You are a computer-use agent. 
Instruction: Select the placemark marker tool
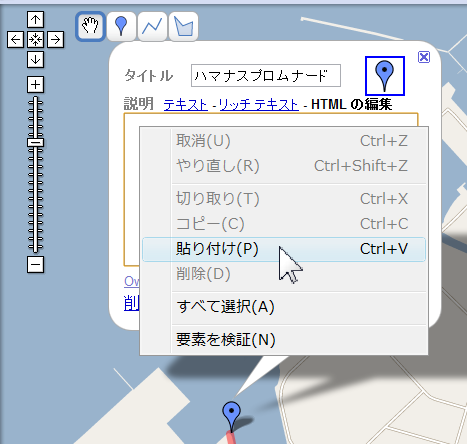coord(121,26)
